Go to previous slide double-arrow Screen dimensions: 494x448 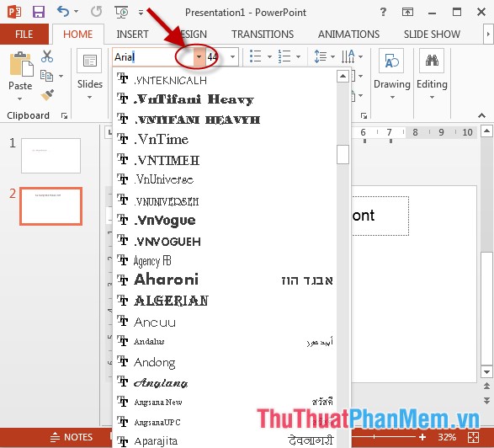pos(486,386)
